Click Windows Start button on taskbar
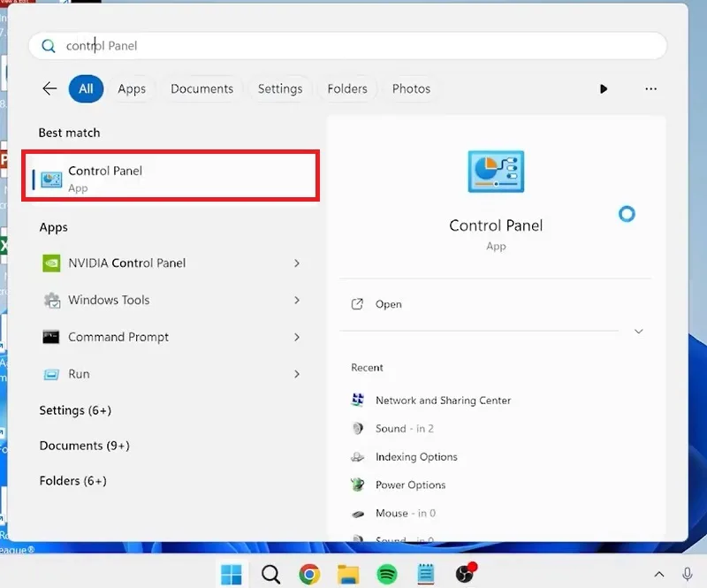Image resolution: width=707 pixels, height=588 pixels. tap(232, 575)
